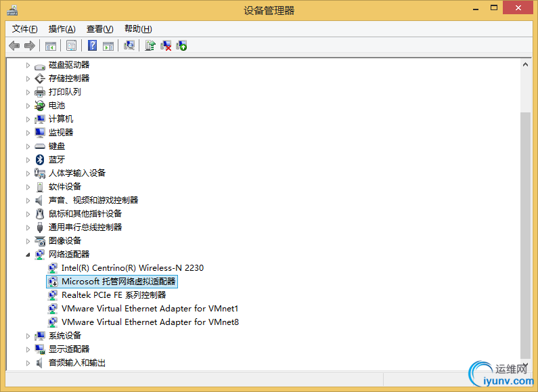Screen dimensions: 538x392
Task: Expand the 蓝牙 node
Action: click(x=28, y=160)
